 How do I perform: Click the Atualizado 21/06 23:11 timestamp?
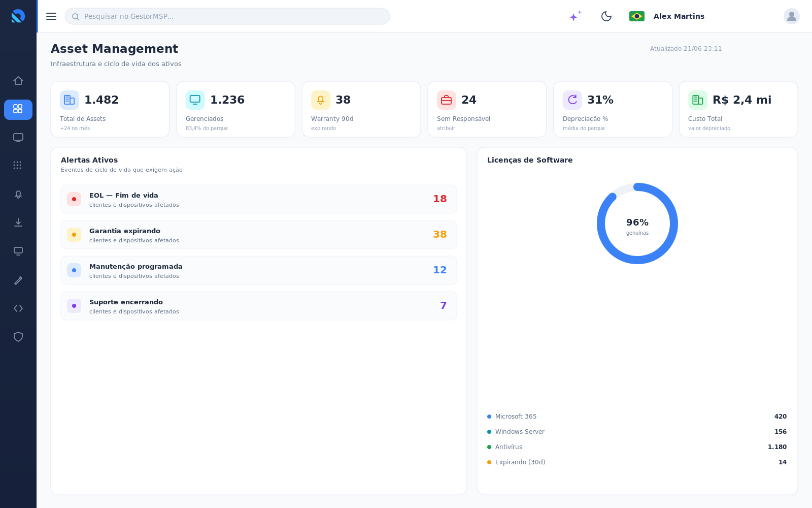(x=686, y=49)
